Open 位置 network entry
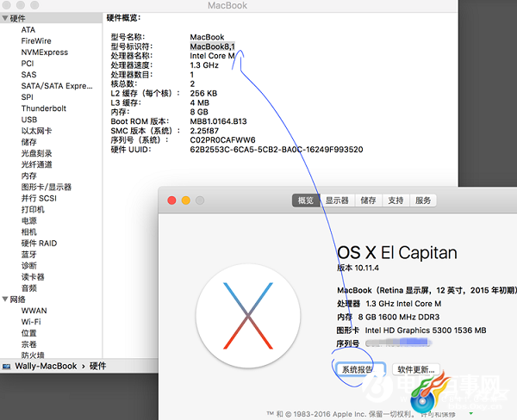This screenshot has width=517, height=420. [29, 333]
